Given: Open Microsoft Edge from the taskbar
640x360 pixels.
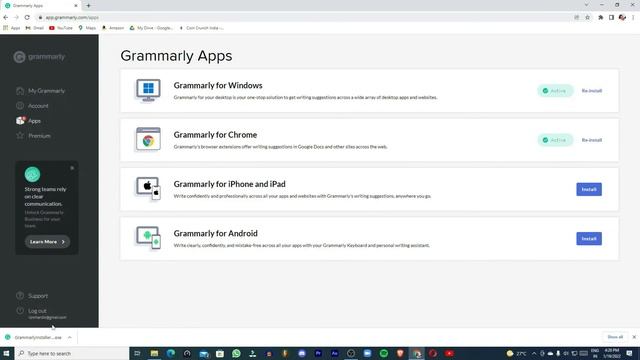Looking at the screenshot, I should (x=171, y=353).
